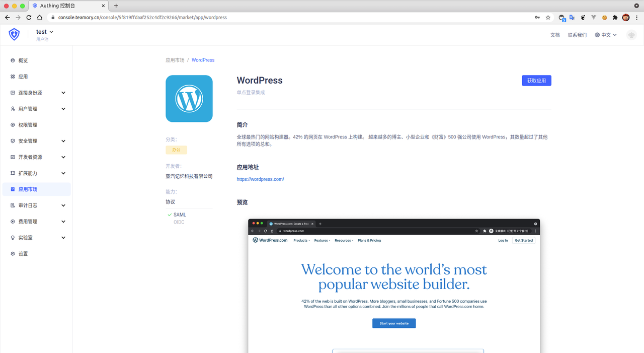644x353 pixels.
Task: Open the cookie extension icon
Action: coord(604,17)
